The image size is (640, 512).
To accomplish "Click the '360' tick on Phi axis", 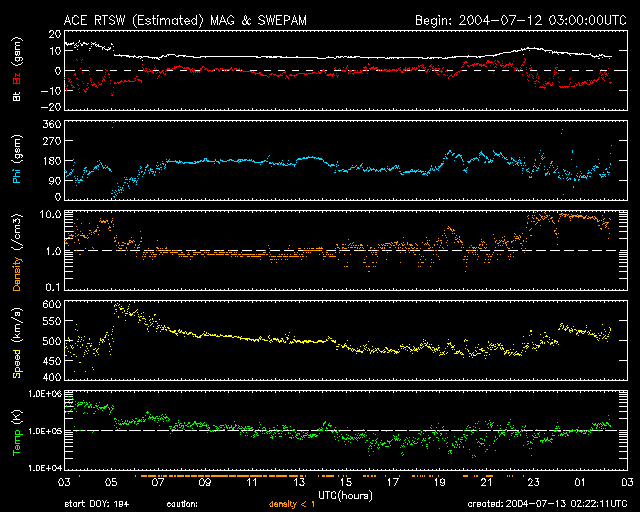I will (52, 124).
